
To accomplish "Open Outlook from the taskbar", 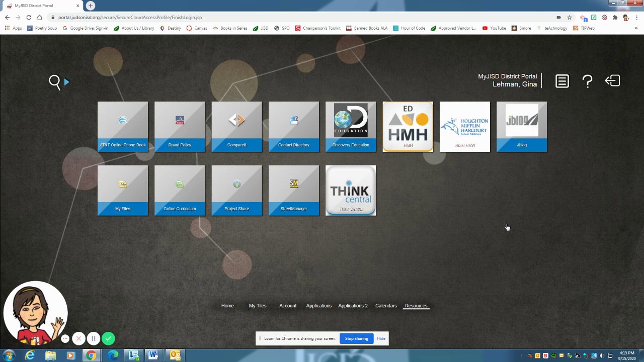I will click(x=175, y=355).
